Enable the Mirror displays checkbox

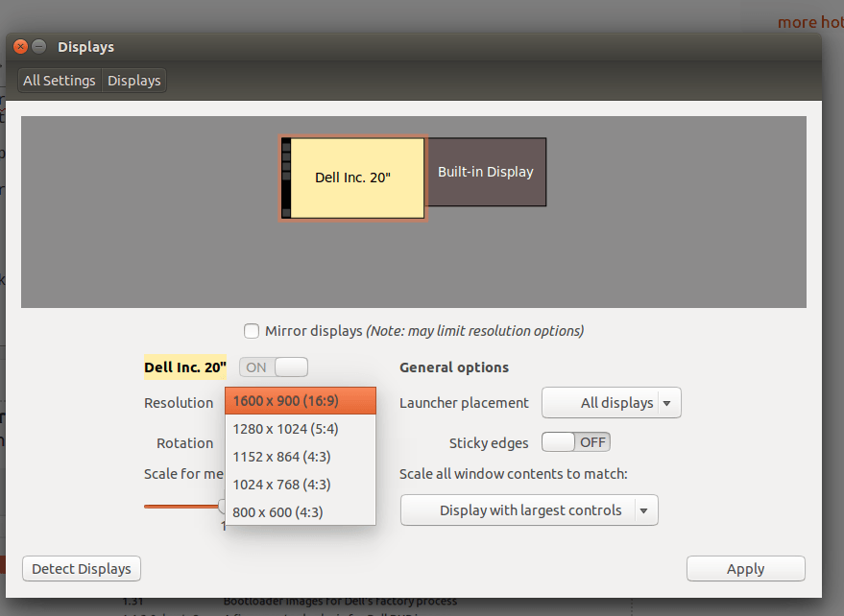coord(252,331)
